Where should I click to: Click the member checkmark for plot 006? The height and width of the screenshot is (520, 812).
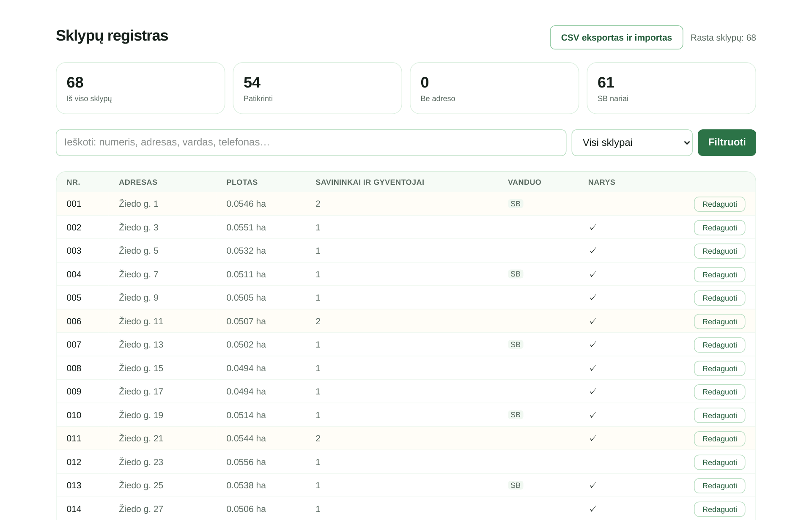(593, 321)
